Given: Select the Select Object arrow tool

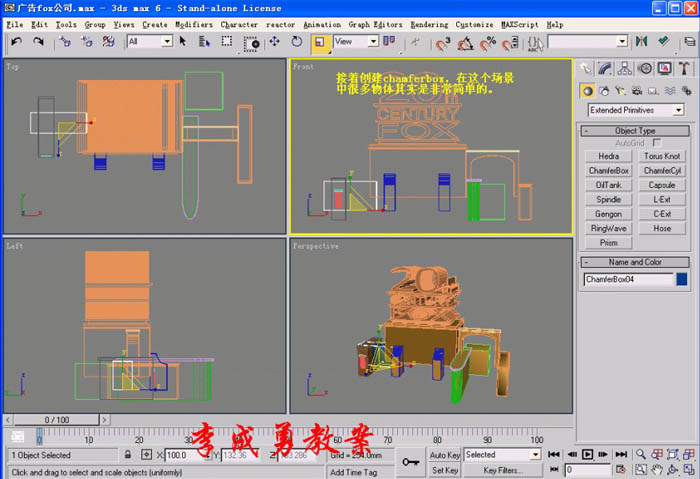Looking at the screenshot, I should point(183,42).
